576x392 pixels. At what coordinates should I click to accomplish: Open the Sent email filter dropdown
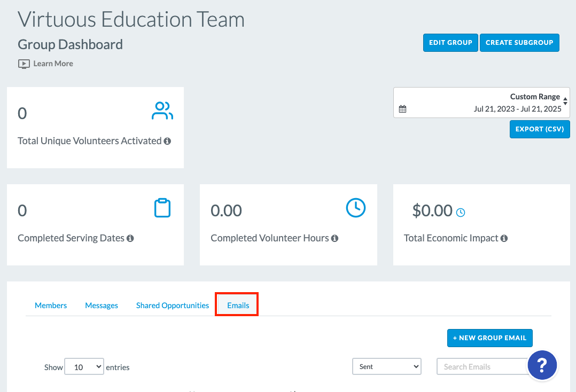coord(387,366)
